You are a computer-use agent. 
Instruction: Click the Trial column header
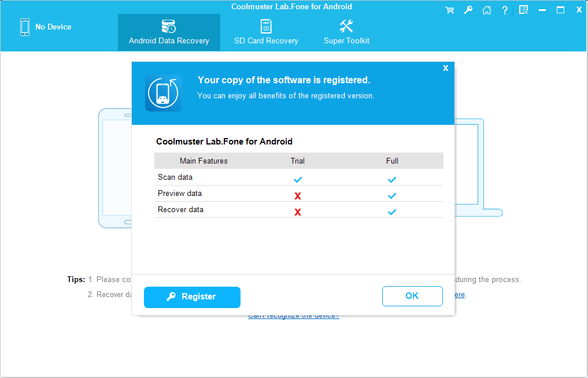[x=297, y=161]
